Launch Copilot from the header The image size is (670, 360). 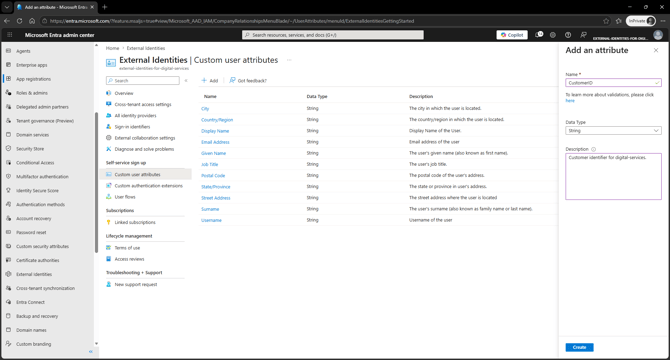click(x=512, y=35)
